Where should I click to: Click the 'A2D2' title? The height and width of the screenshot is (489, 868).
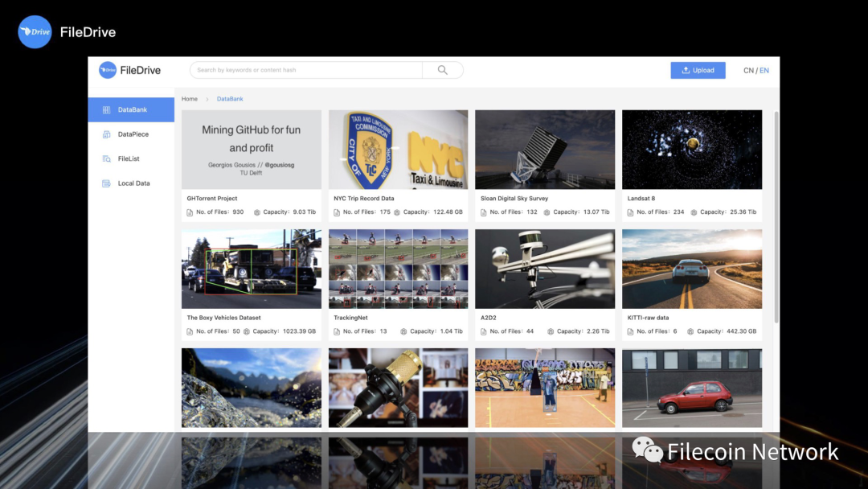[489, 318]
